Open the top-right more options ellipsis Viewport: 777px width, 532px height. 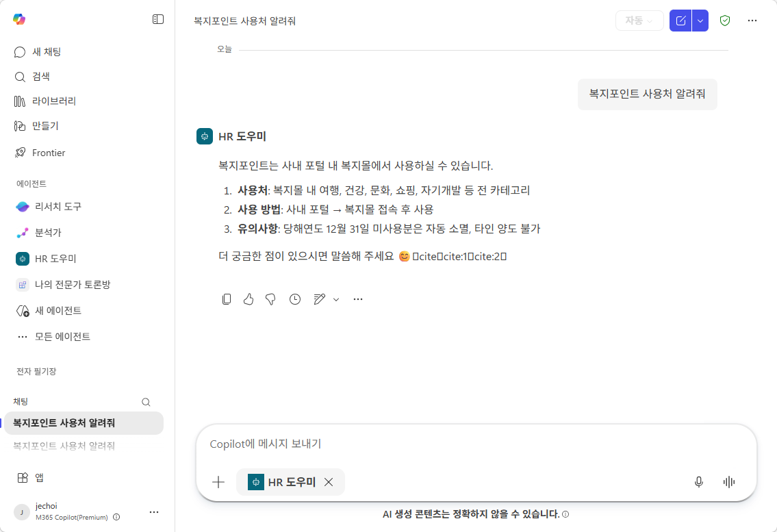752,21
